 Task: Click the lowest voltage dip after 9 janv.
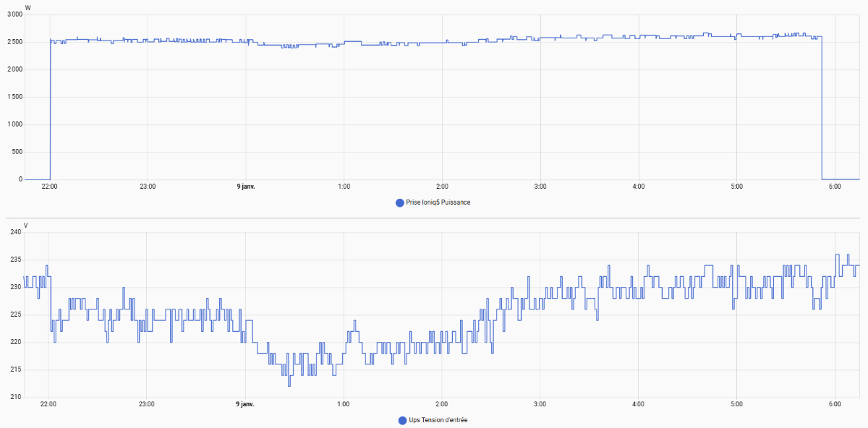pos(289,385)
